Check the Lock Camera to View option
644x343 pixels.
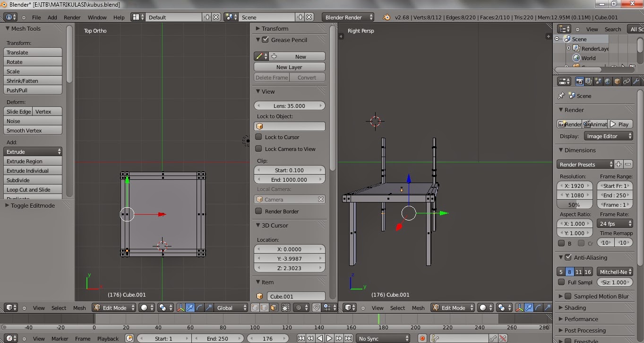point(258,149)
